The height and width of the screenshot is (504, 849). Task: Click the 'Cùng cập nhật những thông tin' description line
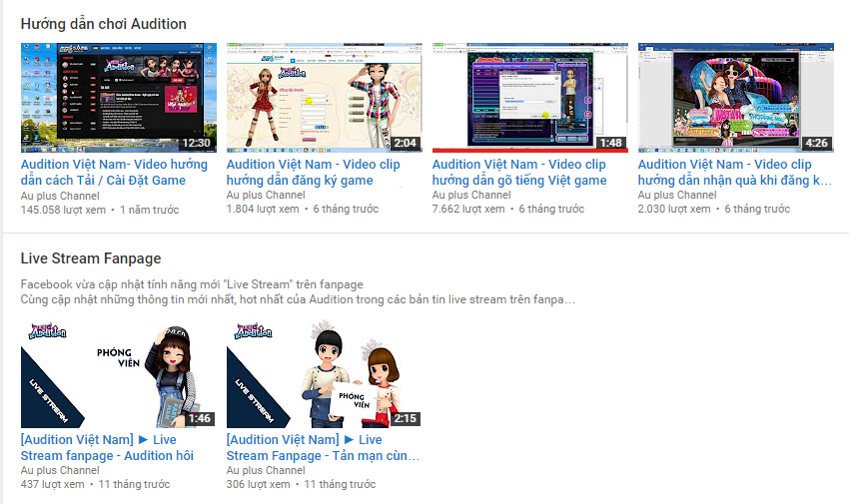point(298,299)
